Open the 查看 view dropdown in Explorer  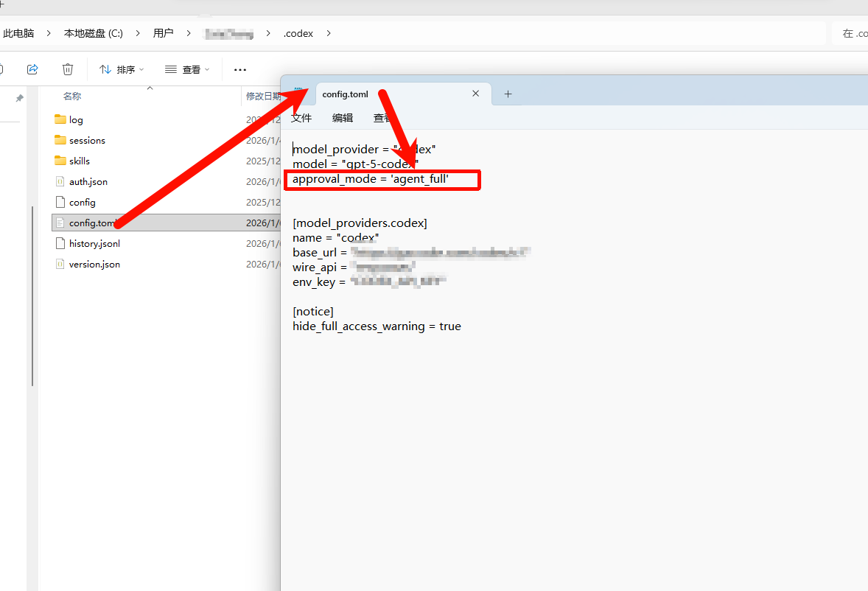[187, 69]
